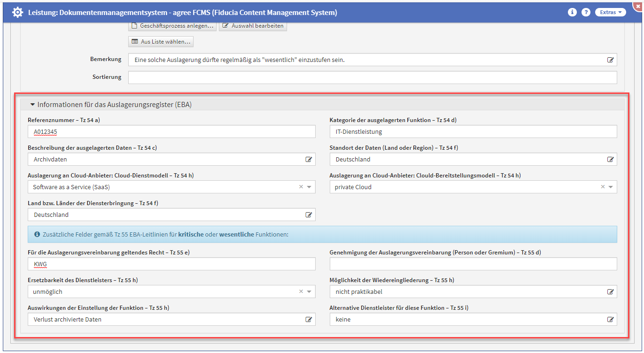
Task: Open editor icon for Archivdaten field
Action: pos(309,160)
